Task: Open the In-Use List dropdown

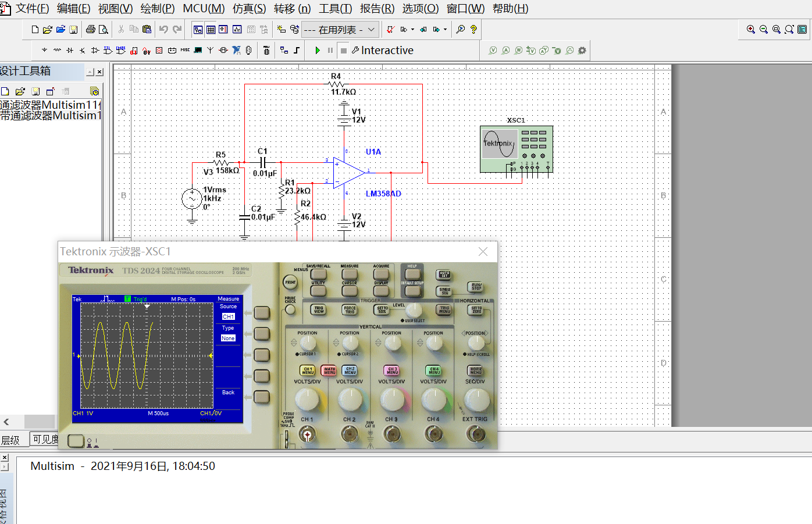Action: (340, 29)
